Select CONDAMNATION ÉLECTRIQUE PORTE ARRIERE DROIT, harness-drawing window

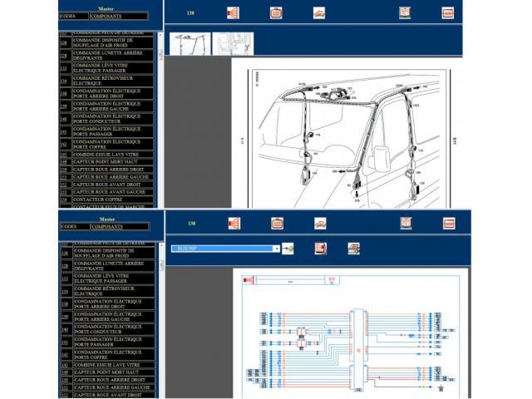click(113, 93)
